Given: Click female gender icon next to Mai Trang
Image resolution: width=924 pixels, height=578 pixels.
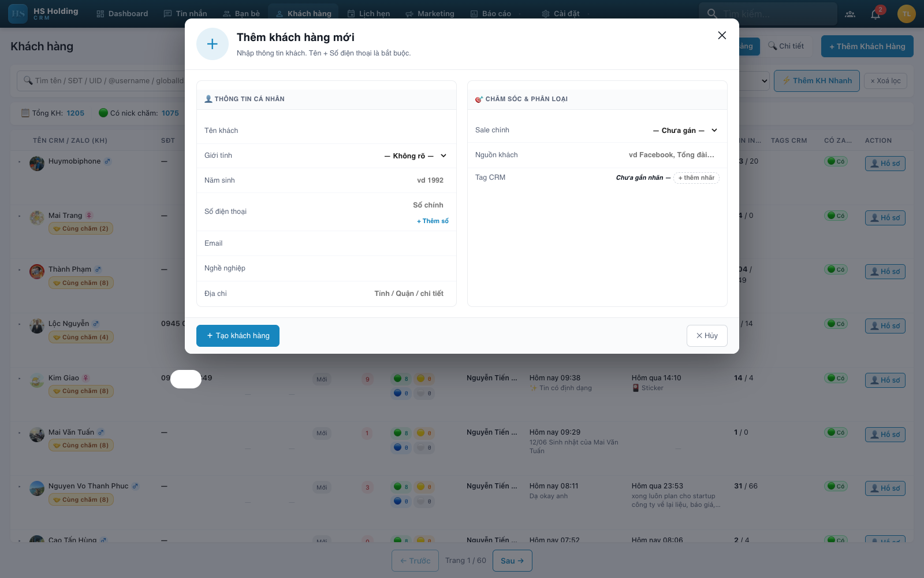Looking at the screenshot, I should coord(89,216).
